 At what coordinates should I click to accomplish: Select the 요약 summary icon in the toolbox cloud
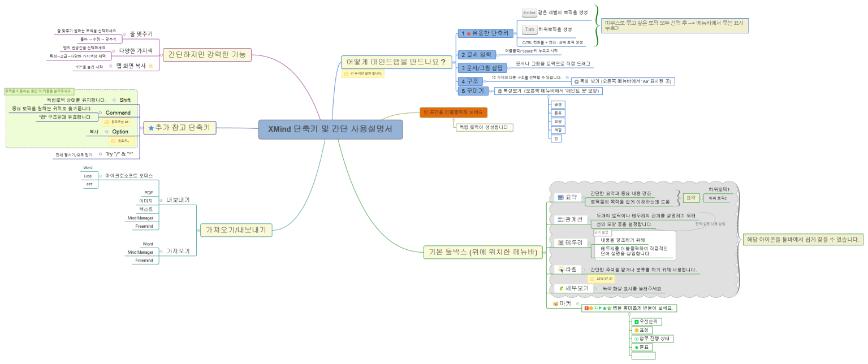[560, 196]
